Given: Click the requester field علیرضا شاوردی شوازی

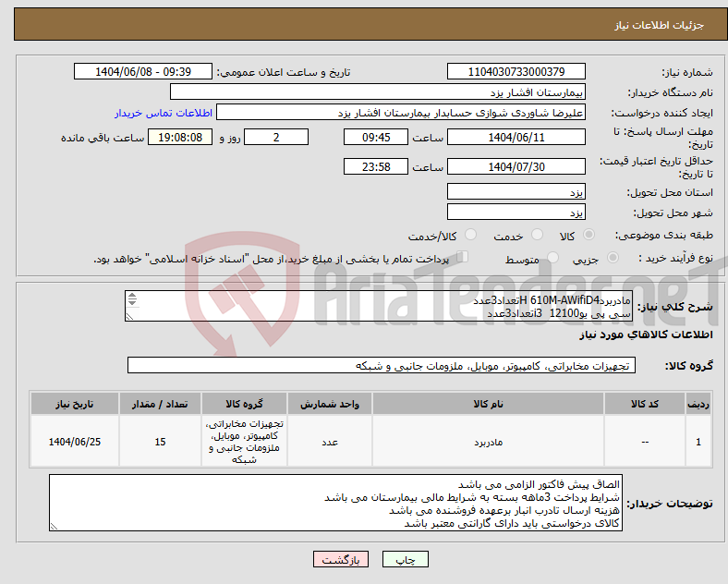Looking at the screenshot, I should pyautogui.click(x=401, y=113).
